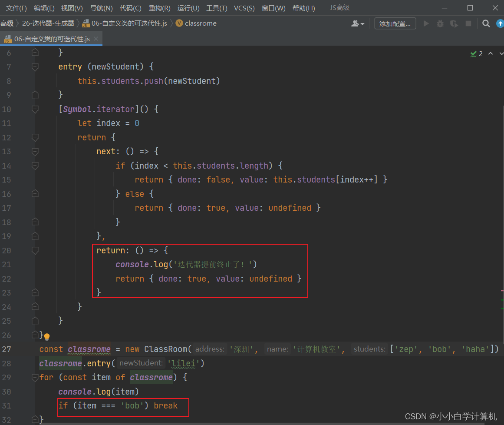Open the 文件(F) menu
This screenshot has height=425, width=504.
pyautogui.click(x=16, y=8)
